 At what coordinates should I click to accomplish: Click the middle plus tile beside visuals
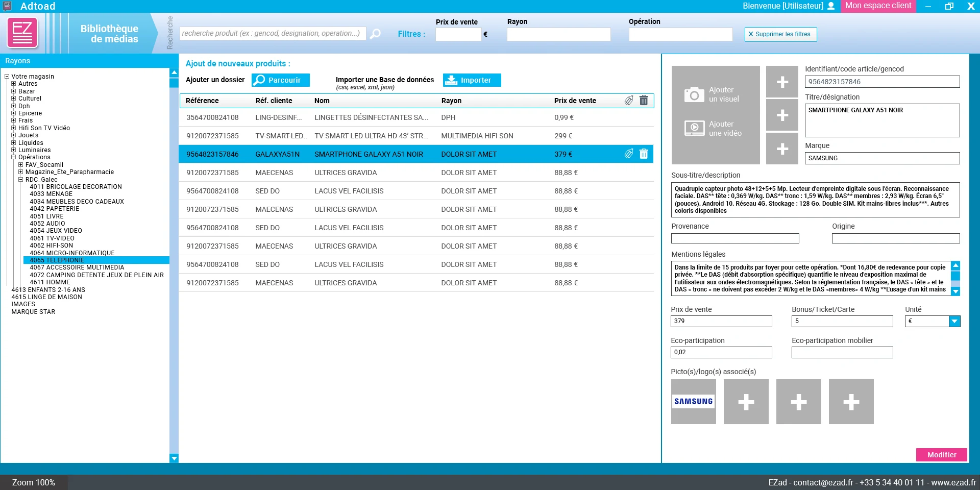(x=782, y=115)
